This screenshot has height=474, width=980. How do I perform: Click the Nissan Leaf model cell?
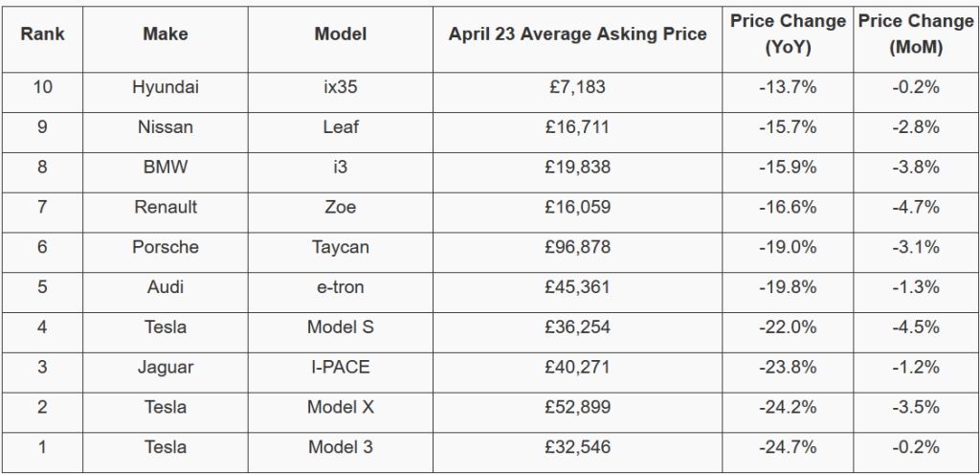point(341,127)
